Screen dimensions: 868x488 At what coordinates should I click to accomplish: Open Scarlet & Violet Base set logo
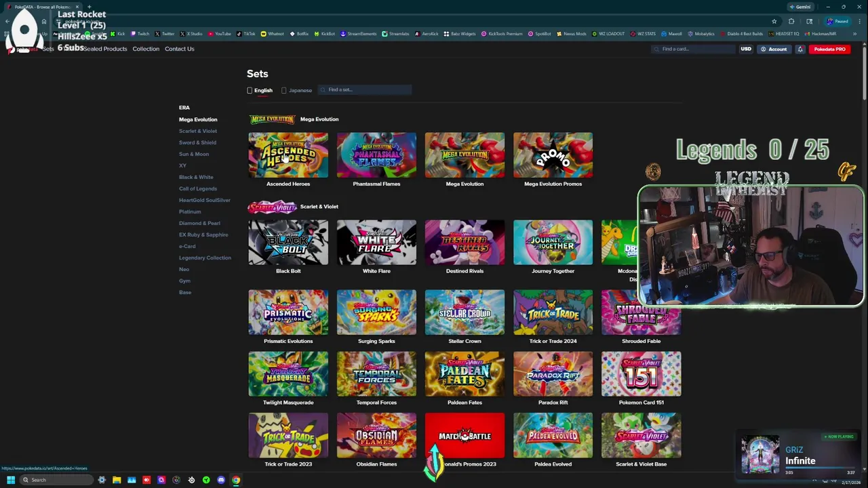(x=641, y=436)
